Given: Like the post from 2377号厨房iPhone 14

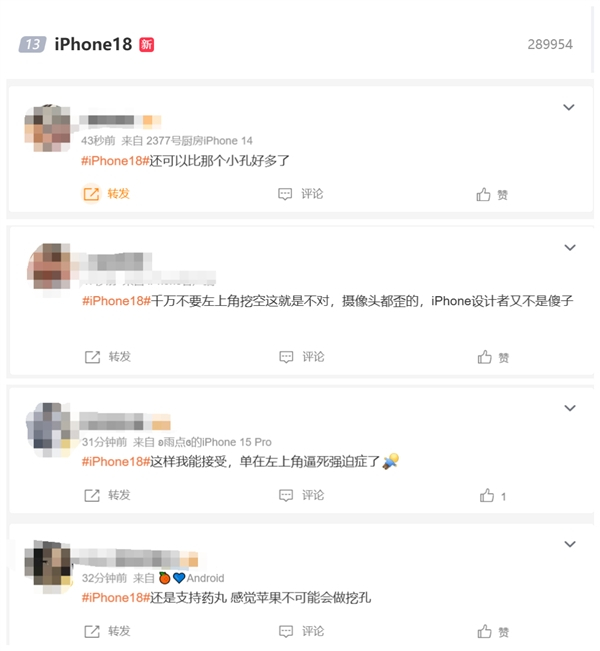Looking at the screenshot, I should click(x=492, y=194).
